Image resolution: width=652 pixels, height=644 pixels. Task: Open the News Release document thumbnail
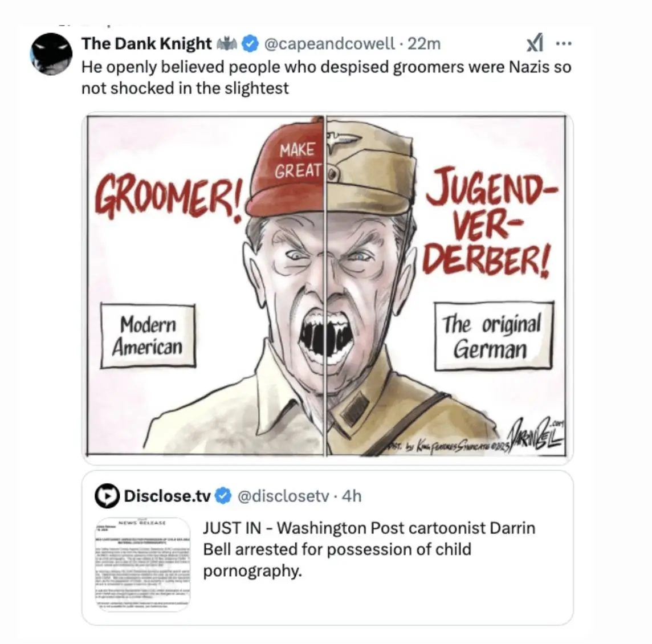click(142, 564)
